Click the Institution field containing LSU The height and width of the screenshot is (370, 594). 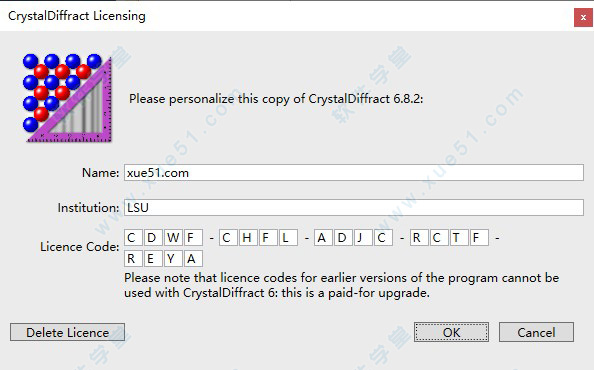[x=353, y=208]
